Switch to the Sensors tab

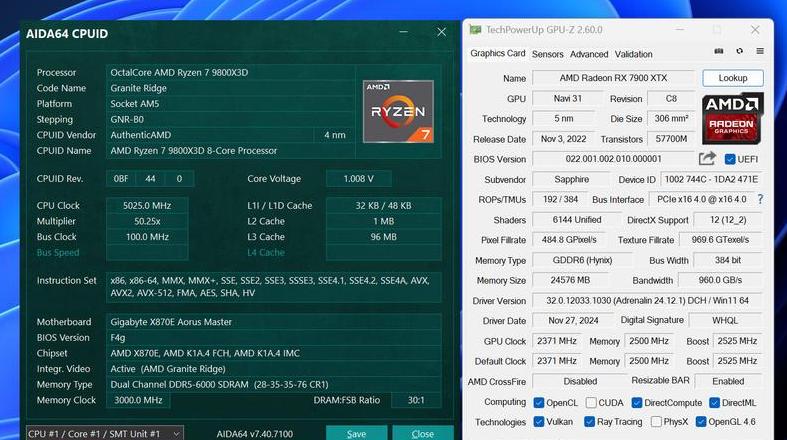click(x=548, y=54)
